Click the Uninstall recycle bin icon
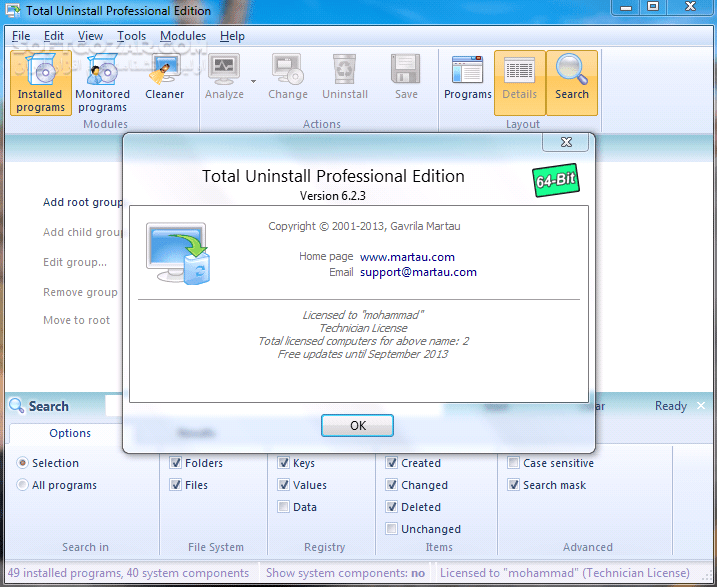Viewport: 717px width, 587px height. (x=345, y=69)
